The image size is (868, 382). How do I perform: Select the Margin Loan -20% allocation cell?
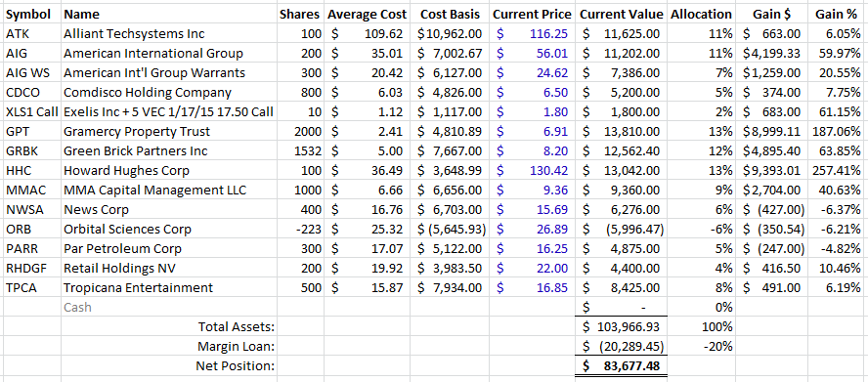[702, 347]
